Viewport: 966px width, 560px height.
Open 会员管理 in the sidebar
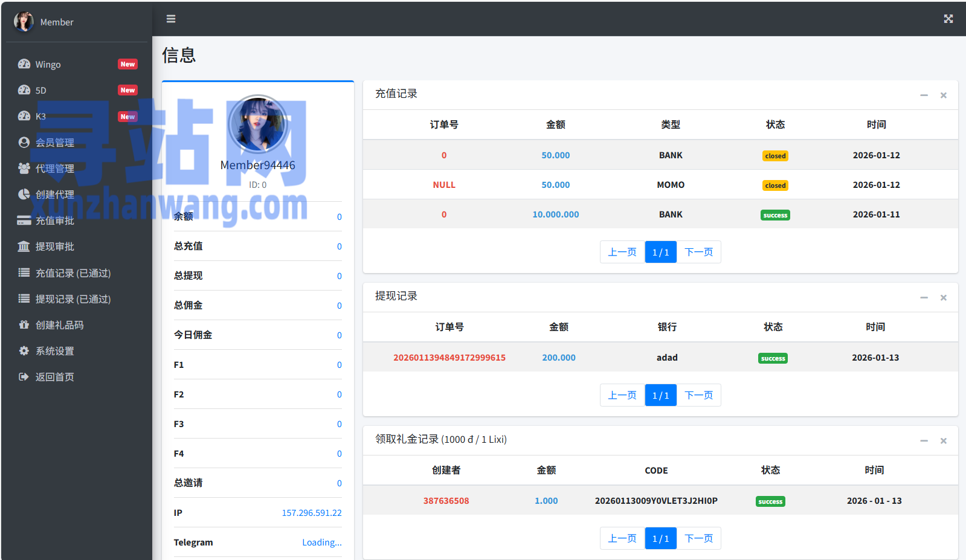[x=54, y=143]
